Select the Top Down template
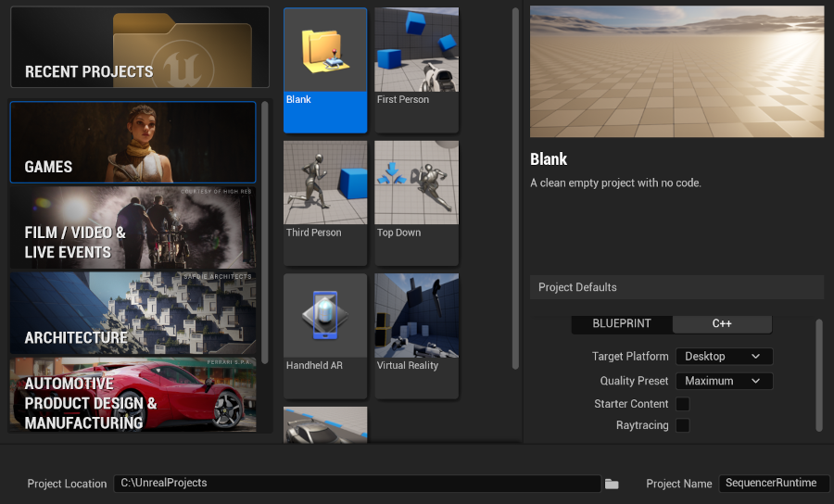The image size is (834, 504). point(416,203)
